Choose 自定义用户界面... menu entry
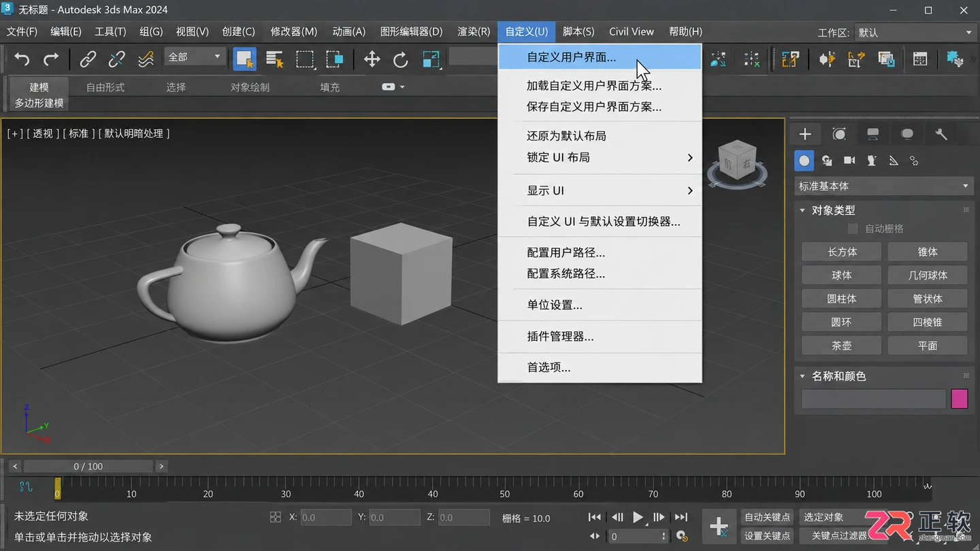980x551 pixels. tap(600, 57)
